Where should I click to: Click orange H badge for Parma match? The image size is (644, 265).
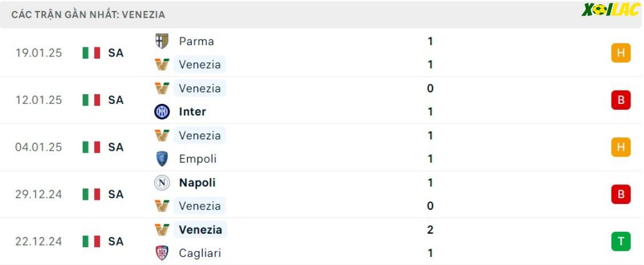click(621, 53)
